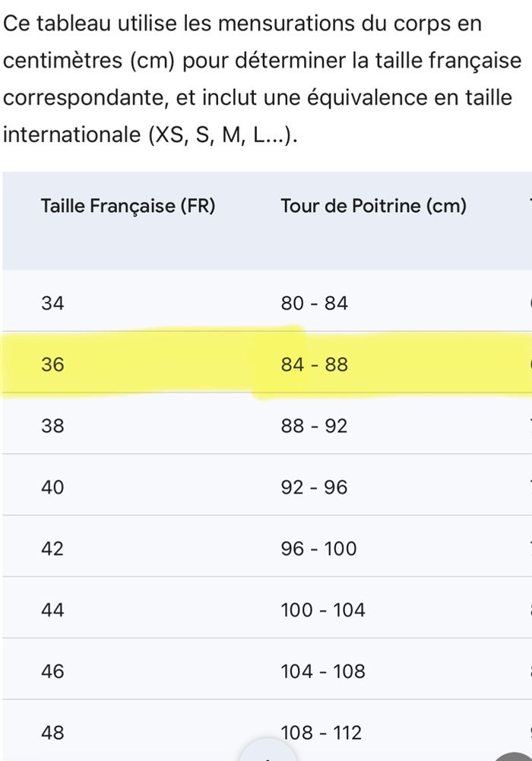Viewport: 532px width, 761px height.
Task: Click the 88 - 92 chest range
Action: pos(314,426)
